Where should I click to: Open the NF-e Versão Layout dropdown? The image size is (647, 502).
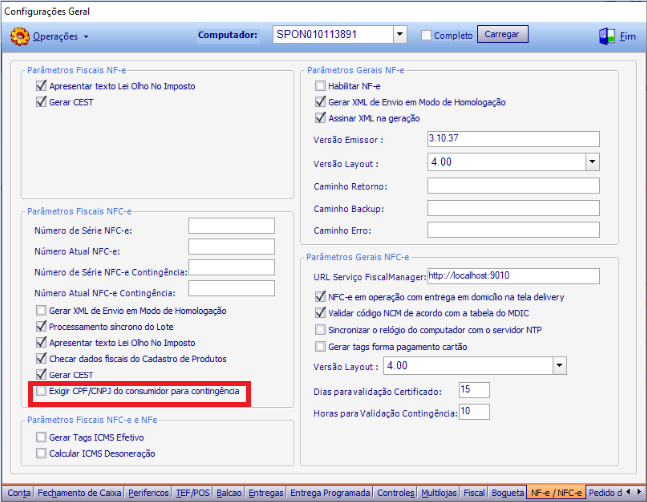click(592, 162)
